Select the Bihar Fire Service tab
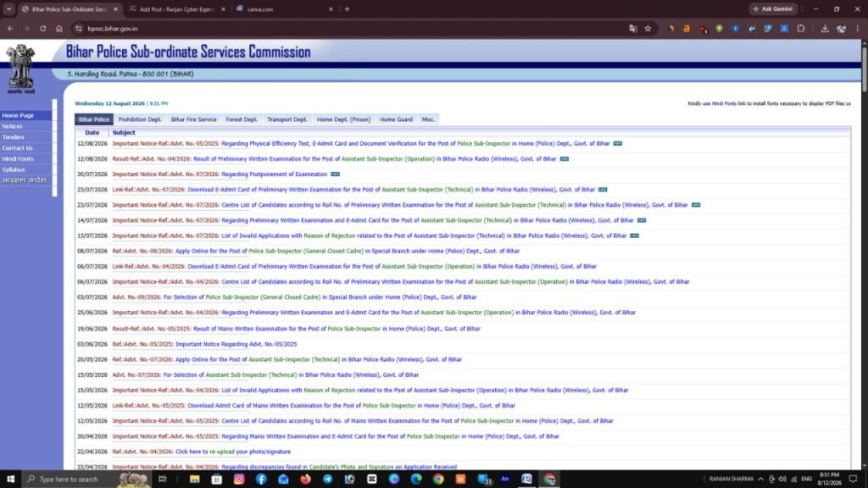 [194, 119]
